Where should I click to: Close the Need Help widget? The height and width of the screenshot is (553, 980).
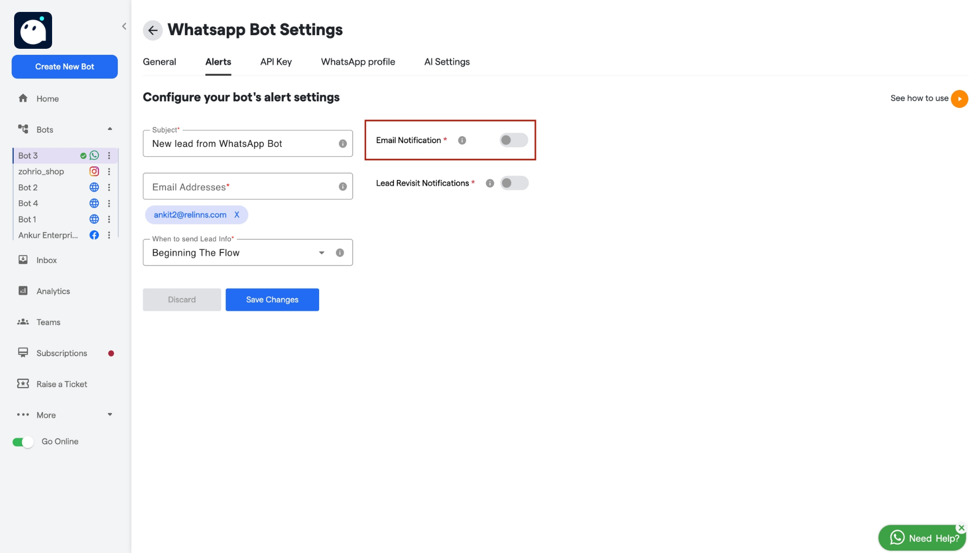(962, 528)
